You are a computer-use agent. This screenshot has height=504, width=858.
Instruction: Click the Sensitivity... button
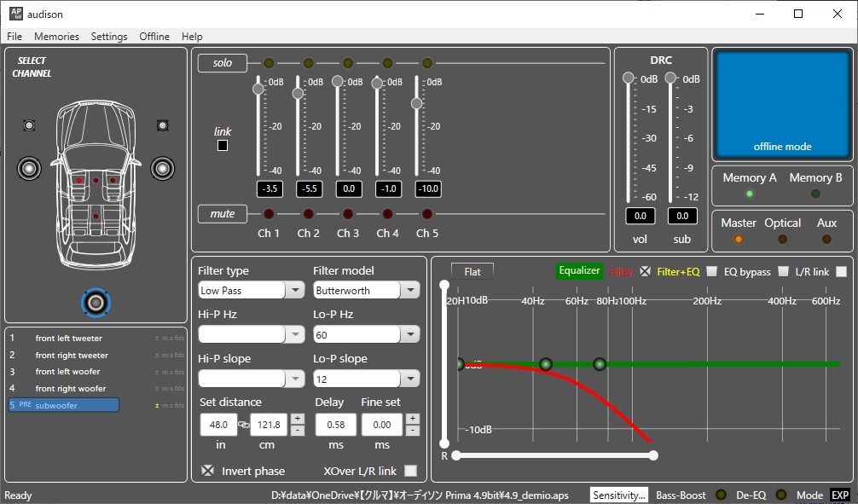click(619, 495)
